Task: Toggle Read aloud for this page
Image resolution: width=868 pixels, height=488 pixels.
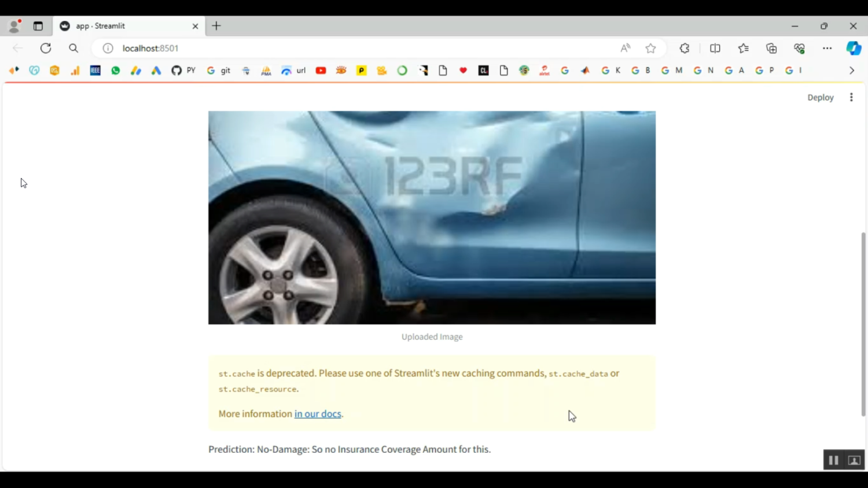Action: pyautogui.click(x=626, y=48)
